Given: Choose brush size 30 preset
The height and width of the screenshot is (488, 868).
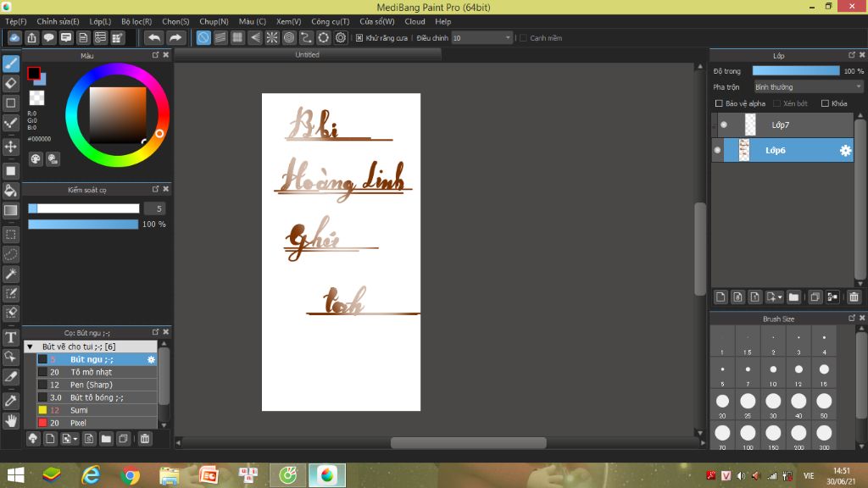Looking at the screenshot, I should [773, 406].
